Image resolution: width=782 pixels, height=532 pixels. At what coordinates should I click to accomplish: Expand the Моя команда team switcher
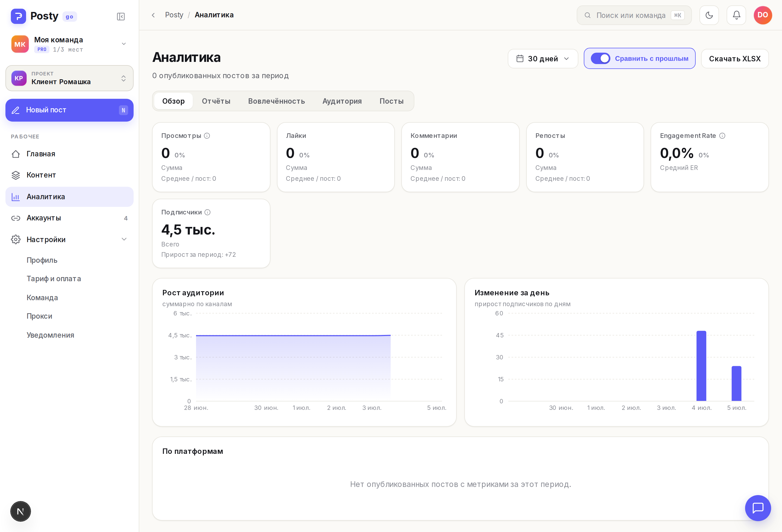point(69,44)
